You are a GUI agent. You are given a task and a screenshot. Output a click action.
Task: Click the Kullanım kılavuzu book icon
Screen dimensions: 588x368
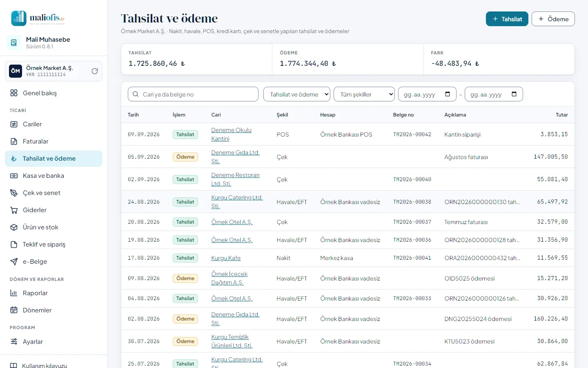coord(13,366)
